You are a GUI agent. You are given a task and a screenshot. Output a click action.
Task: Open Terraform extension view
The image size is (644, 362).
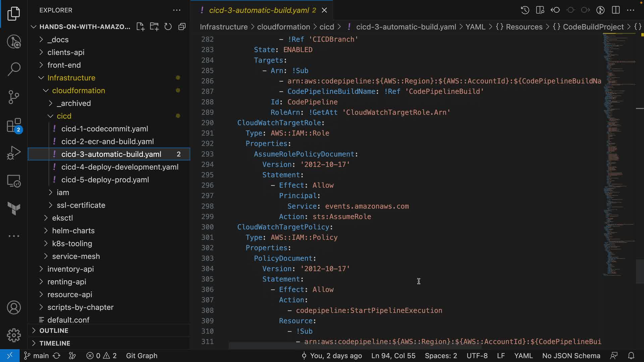tap(14, 208)
